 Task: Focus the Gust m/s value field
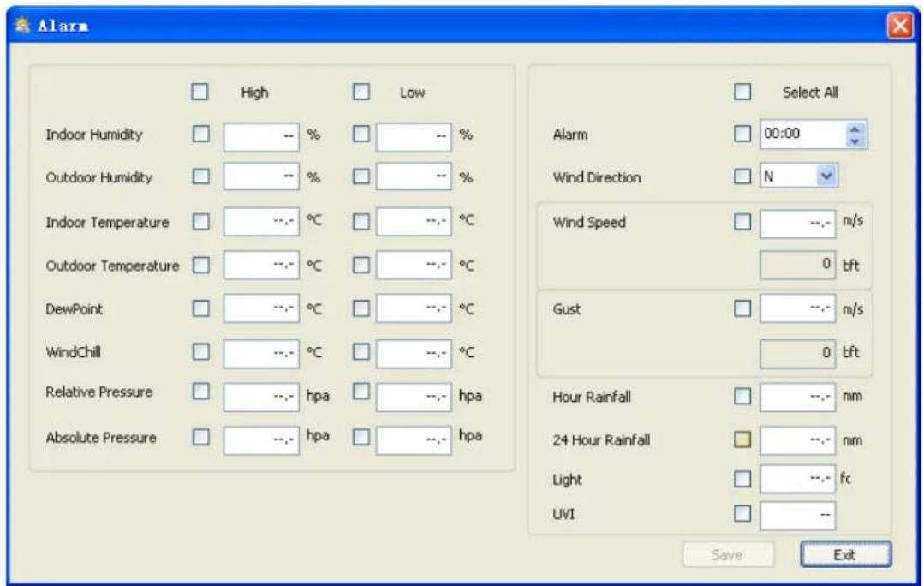tap(798, 308)
